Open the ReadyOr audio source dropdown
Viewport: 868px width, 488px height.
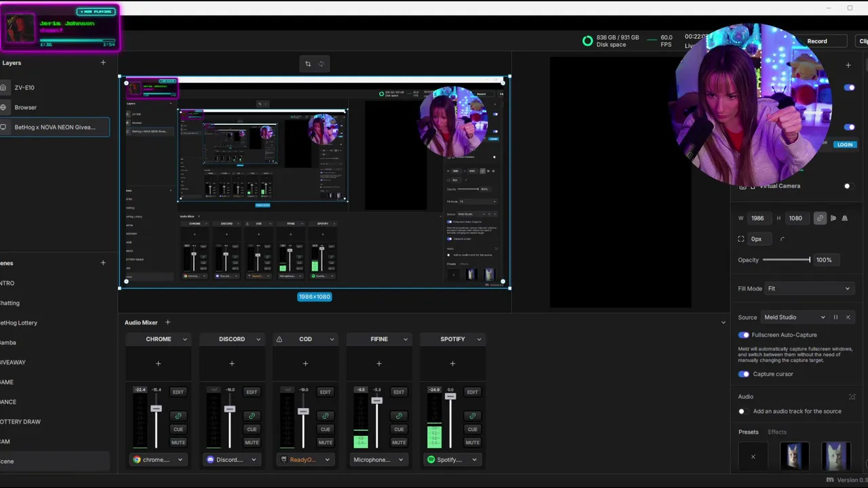(x=305, y=460)
